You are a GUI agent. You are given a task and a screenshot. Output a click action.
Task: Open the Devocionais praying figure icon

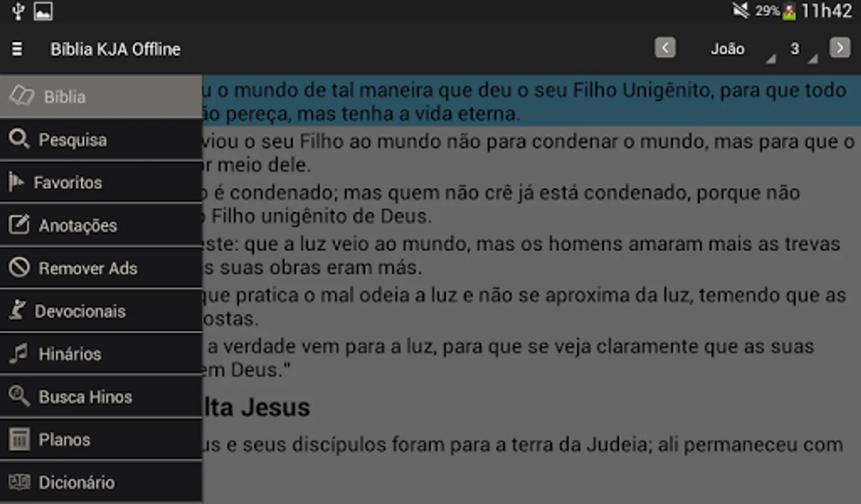17,310
